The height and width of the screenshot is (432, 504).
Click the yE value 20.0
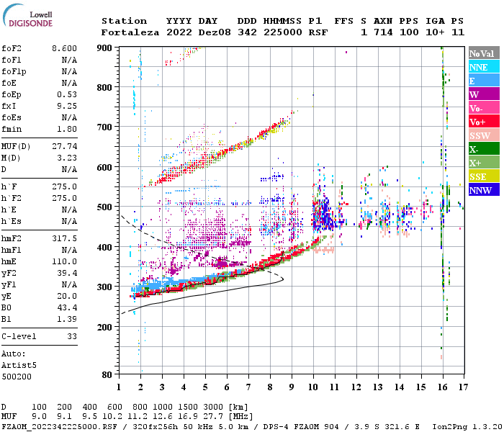(67, 297)
